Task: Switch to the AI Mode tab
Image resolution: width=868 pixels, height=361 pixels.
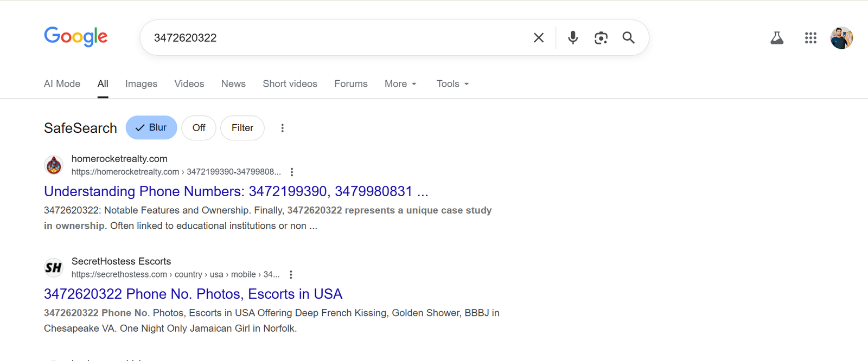Action: coord(62,84)
